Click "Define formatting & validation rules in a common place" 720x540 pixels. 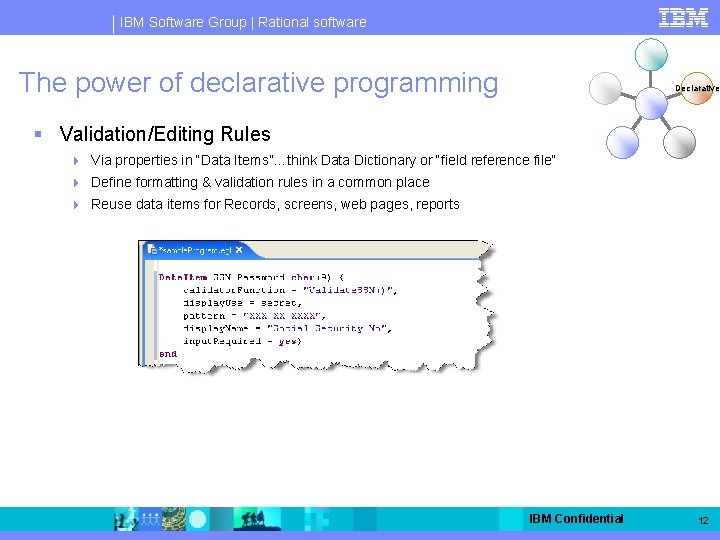[x=260, y=182]
